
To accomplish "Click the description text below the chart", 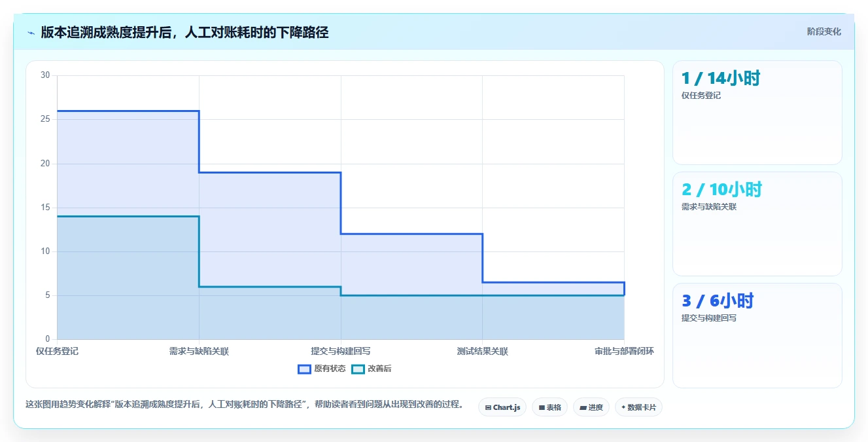I will (245, 404).
